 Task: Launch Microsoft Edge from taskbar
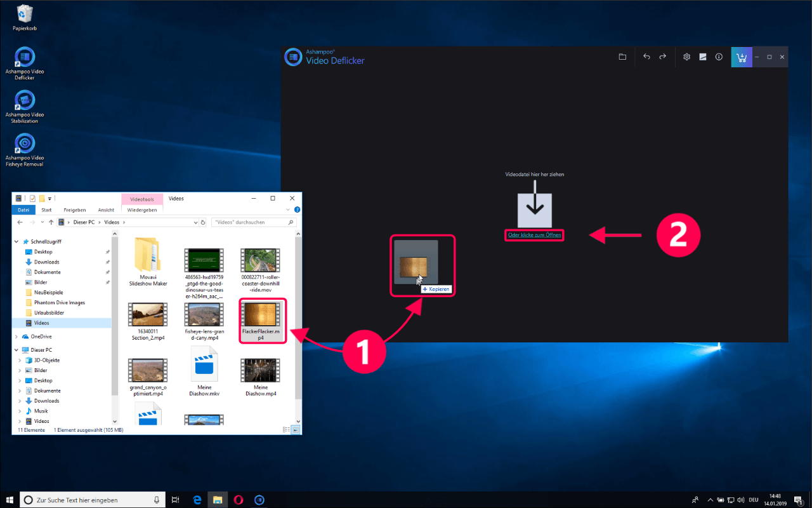197,500
